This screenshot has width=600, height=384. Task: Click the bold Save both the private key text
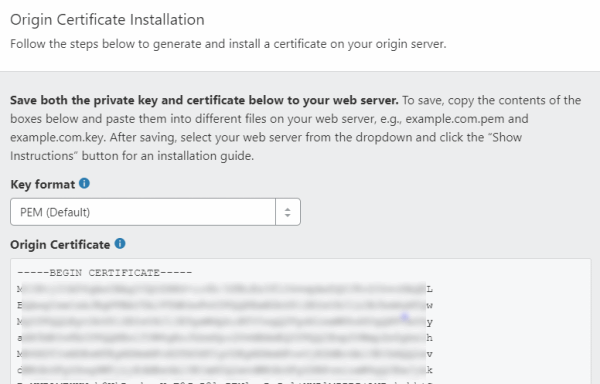pyautogui.click(x=204, y=100)
